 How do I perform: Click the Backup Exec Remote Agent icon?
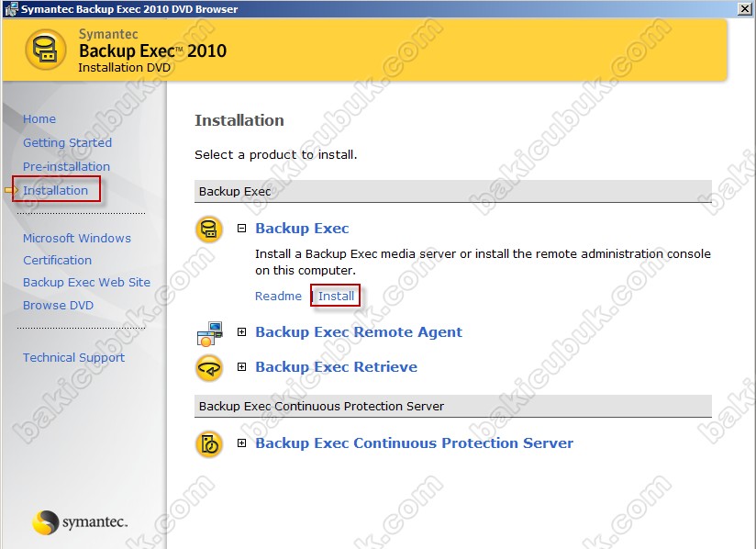pos(210,333)
